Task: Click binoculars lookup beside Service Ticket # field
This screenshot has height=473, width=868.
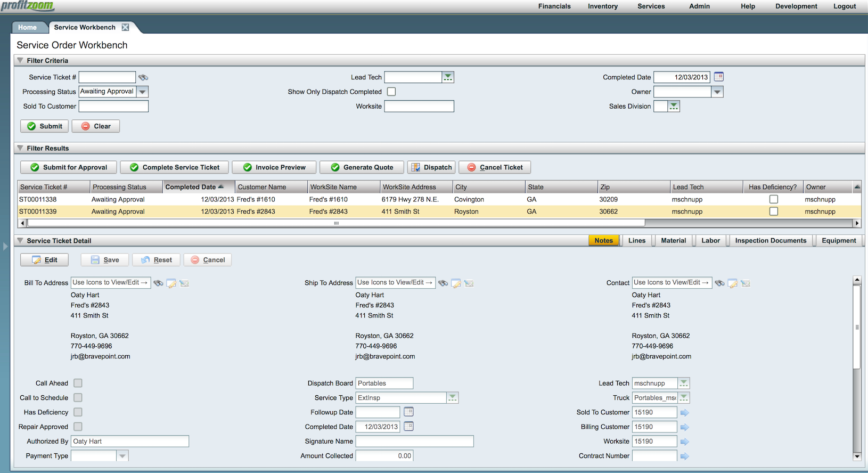Action: click(x=143, y=77)
